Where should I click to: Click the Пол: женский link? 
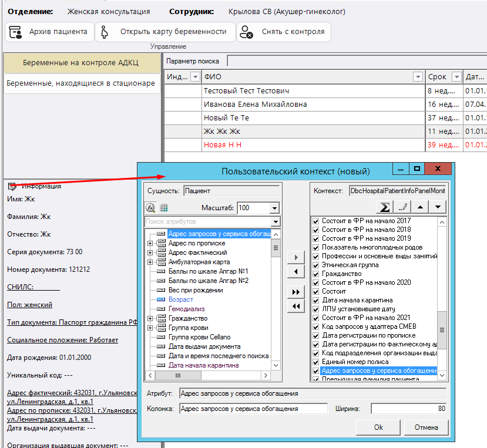click(x=29, y=305)
